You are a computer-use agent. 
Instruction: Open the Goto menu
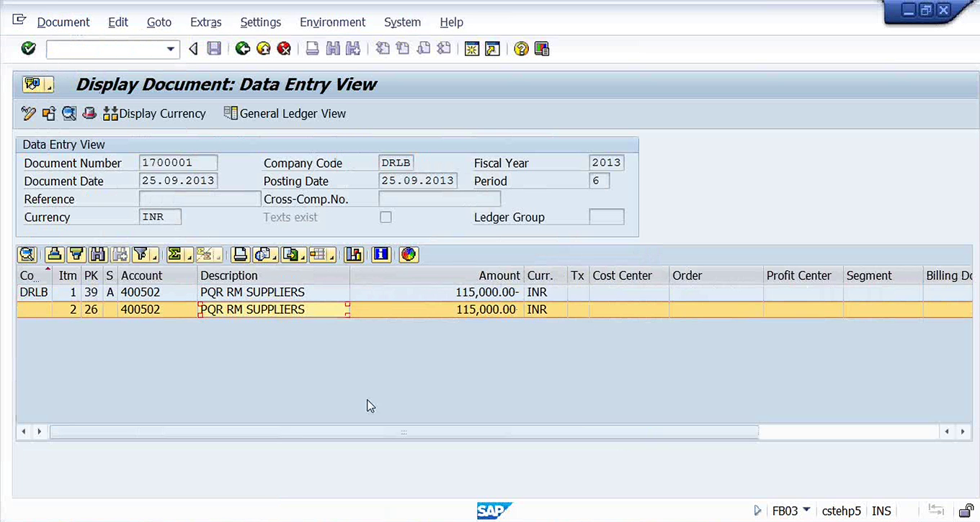(159, 22)
